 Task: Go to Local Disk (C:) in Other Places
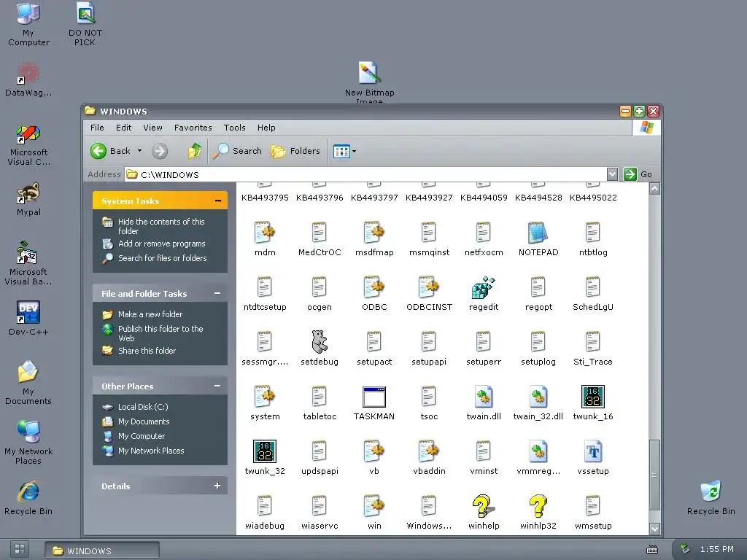pos(143,407)
